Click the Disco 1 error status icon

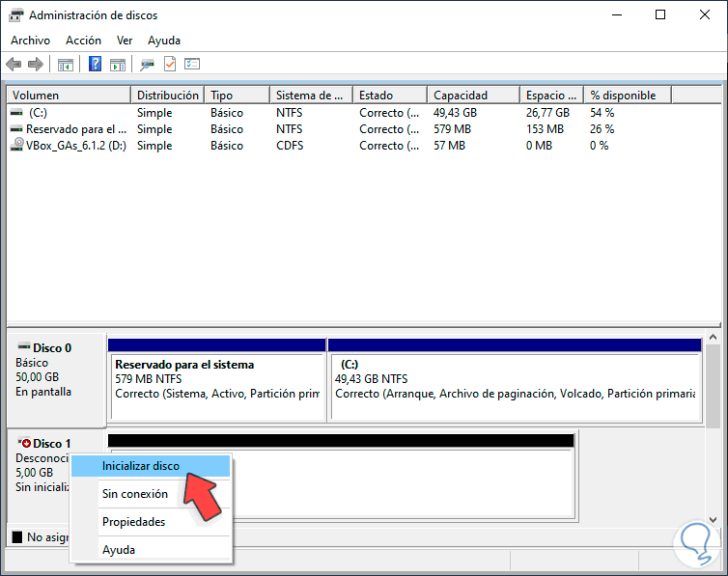tap(24, 443)
